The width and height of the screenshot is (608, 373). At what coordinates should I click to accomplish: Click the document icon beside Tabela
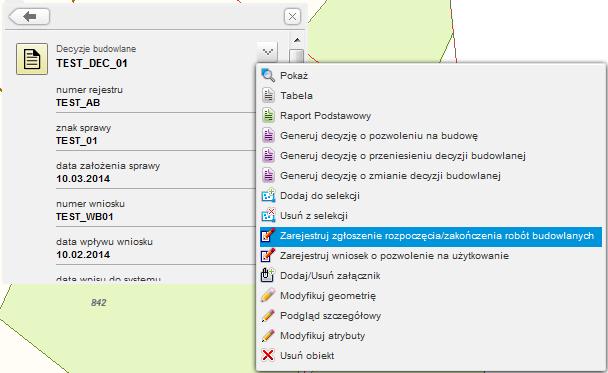(x=268, y=95)
